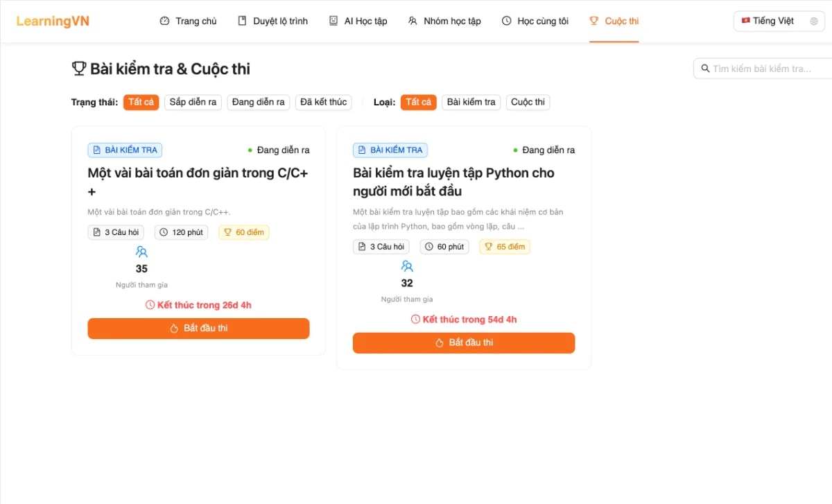Click the LearningVN logo
Screen dimensions: 832x504
(x=53, y=21)
